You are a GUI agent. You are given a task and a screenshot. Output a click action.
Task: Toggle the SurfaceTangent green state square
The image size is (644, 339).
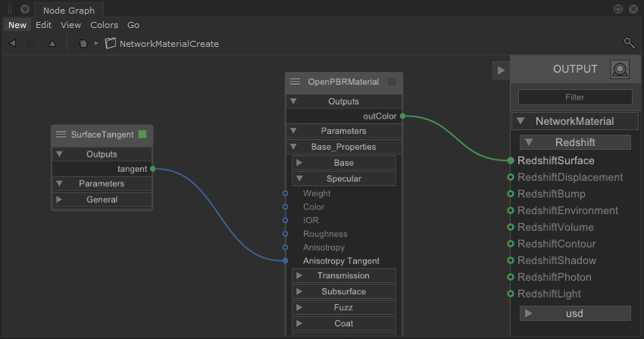pos(142,134)
